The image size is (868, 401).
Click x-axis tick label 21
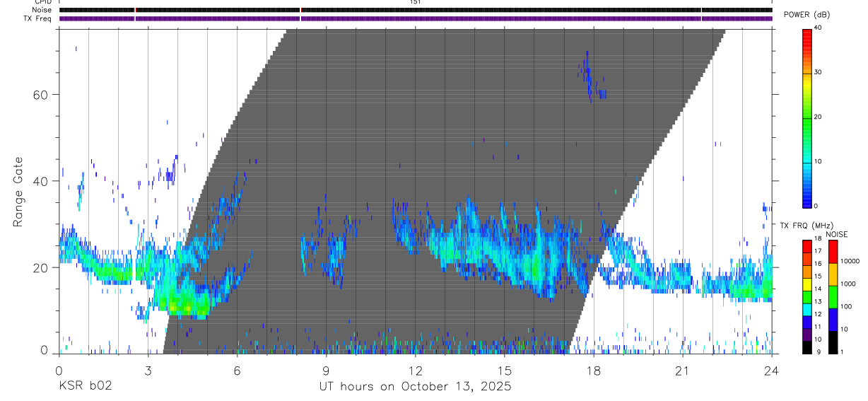(x=682, y=370)
